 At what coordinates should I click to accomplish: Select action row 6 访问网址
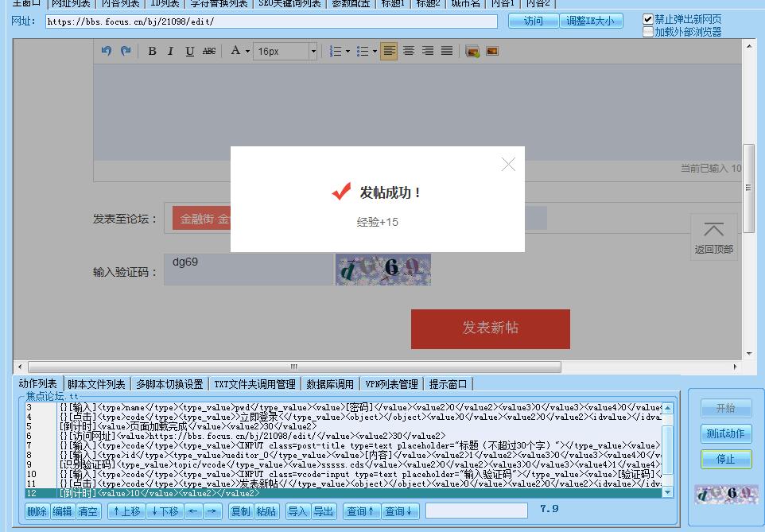coord(343,436)
